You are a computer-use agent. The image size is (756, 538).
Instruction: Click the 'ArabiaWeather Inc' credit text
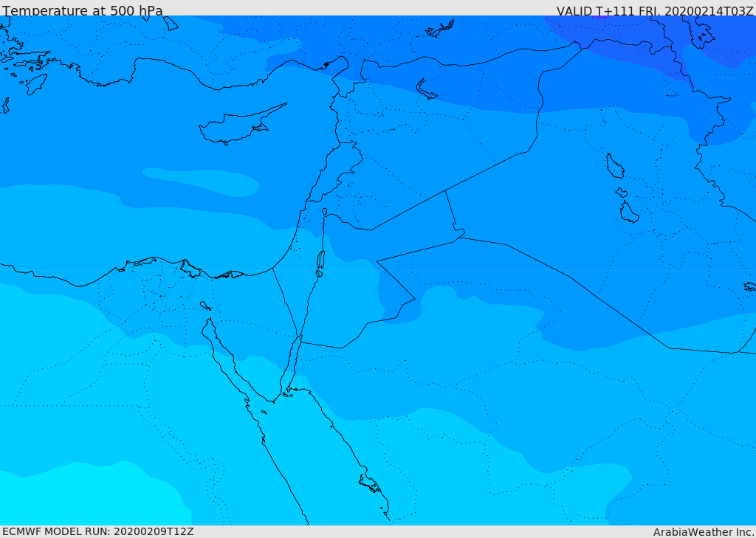704,532
